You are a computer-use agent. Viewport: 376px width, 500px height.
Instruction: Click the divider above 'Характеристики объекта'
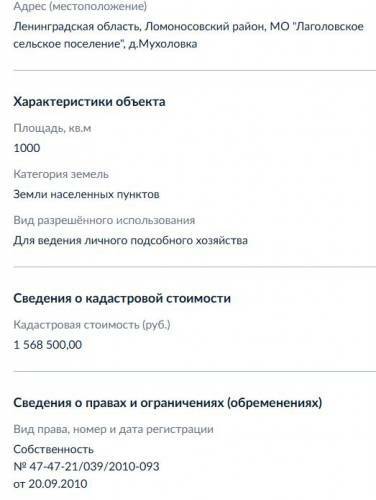195,71
